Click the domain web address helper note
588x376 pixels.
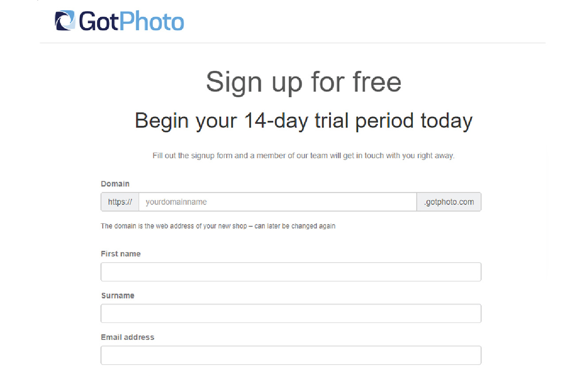point(218,226)
